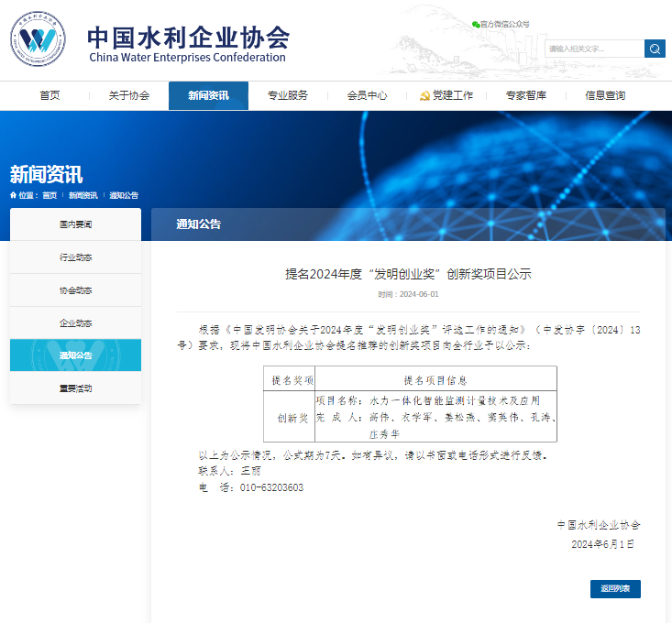Click the 首页 breadcrumb link
Screen dimensions: 672x623
(50, 195)
